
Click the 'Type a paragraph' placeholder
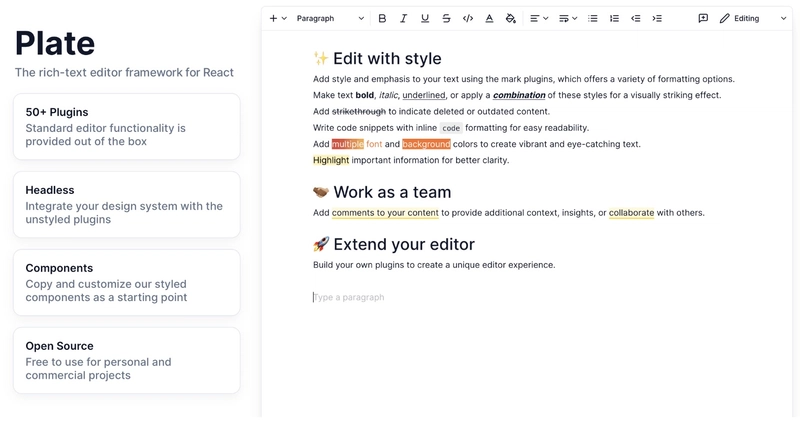coord(349,297)
